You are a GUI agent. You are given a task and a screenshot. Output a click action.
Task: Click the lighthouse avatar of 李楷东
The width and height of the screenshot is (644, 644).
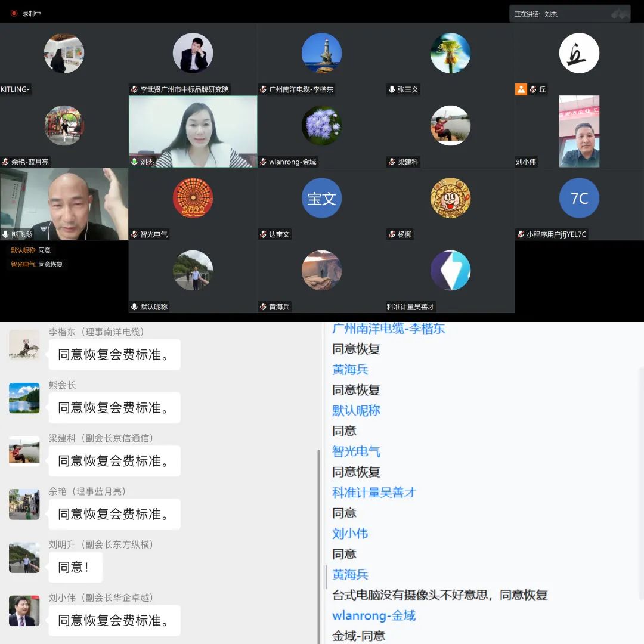[321, 53]
